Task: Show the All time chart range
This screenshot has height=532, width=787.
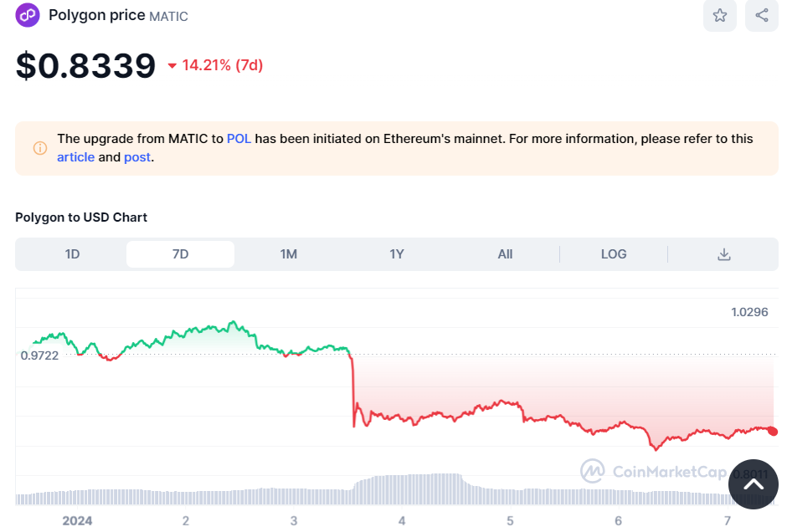Action: tap(505, 254)
